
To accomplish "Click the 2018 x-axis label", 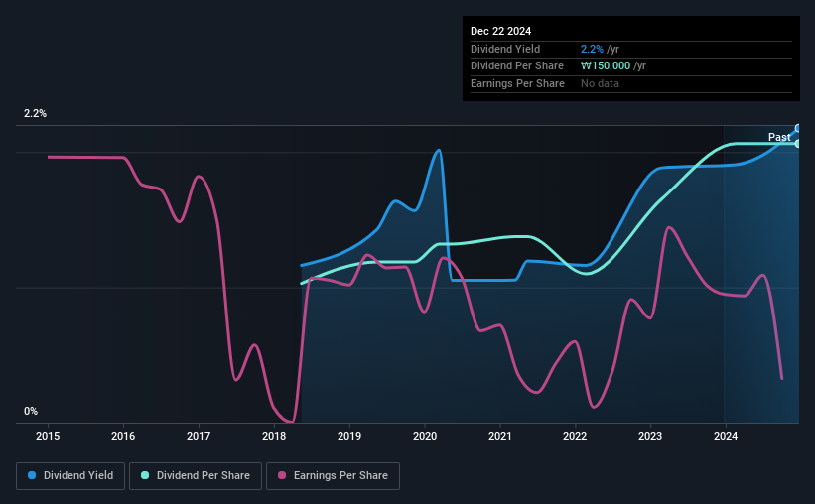I will pyautogui.click(x=274, y=436).
